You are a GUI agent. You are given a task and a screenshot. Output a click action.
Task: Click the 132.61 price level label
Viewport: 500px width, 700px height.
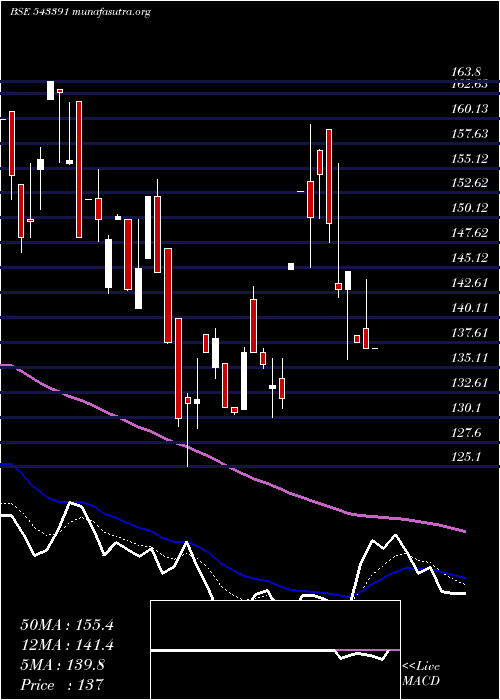click(x=470, y=383)
